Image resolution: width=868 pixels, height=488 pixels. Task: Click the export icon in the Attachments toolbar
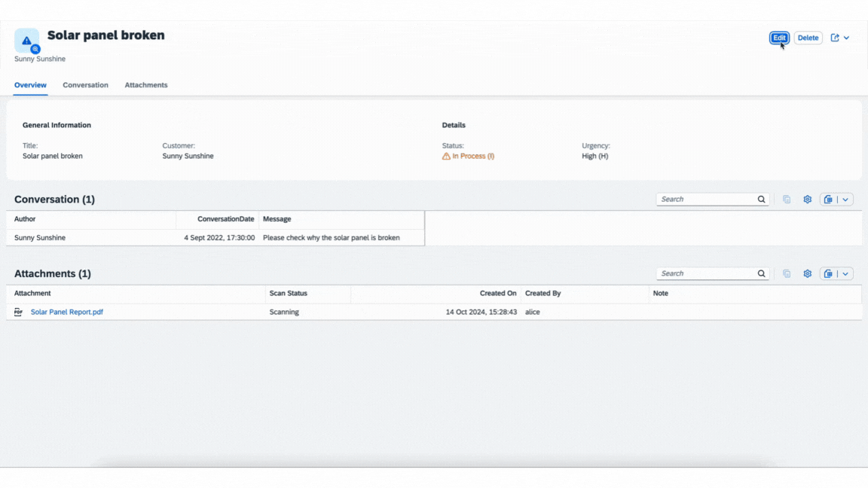click(828, 273)
